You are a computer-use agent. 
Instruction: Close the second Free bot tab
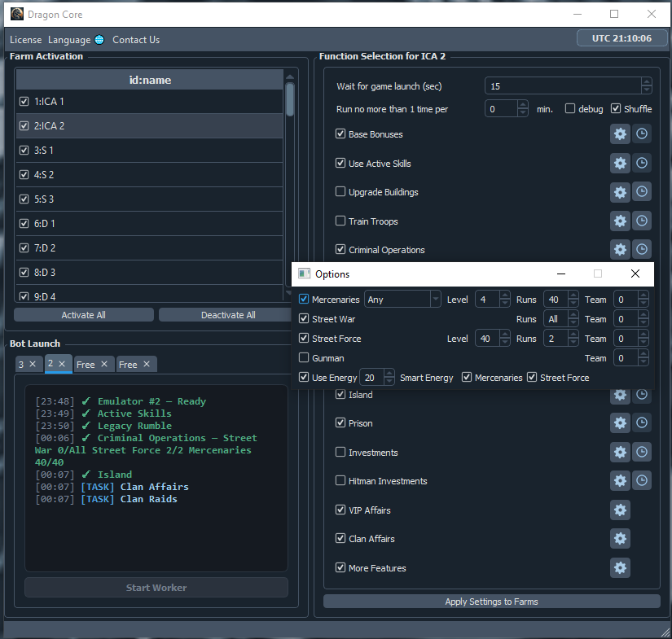pos(147,364)
